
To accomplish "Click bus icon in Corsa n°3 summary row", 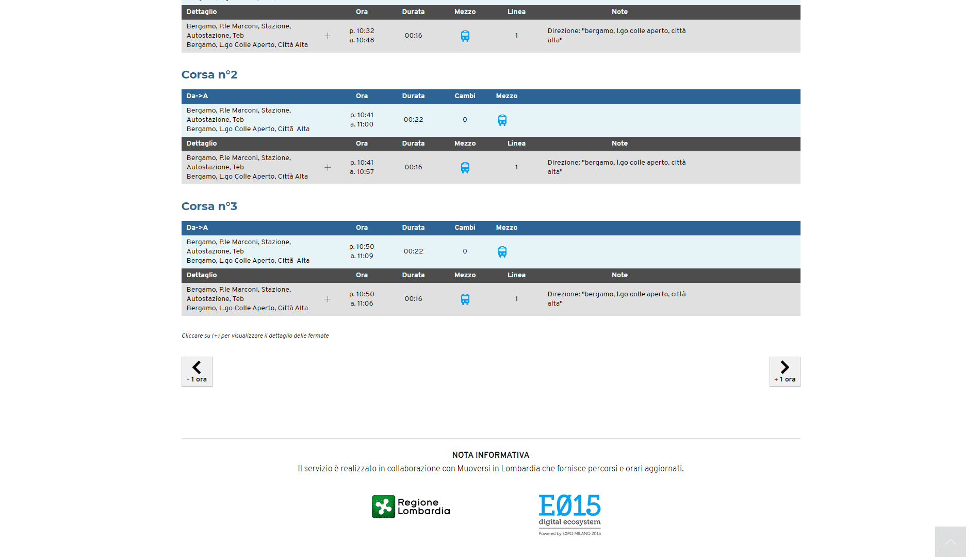I will click(x=502, y=252).
